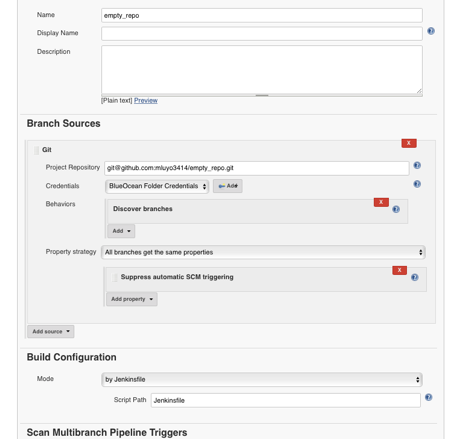The height and width of the screenshot is (439, 465).
Task: Expand the Add property dropdown button
Action: coord(132,299)
